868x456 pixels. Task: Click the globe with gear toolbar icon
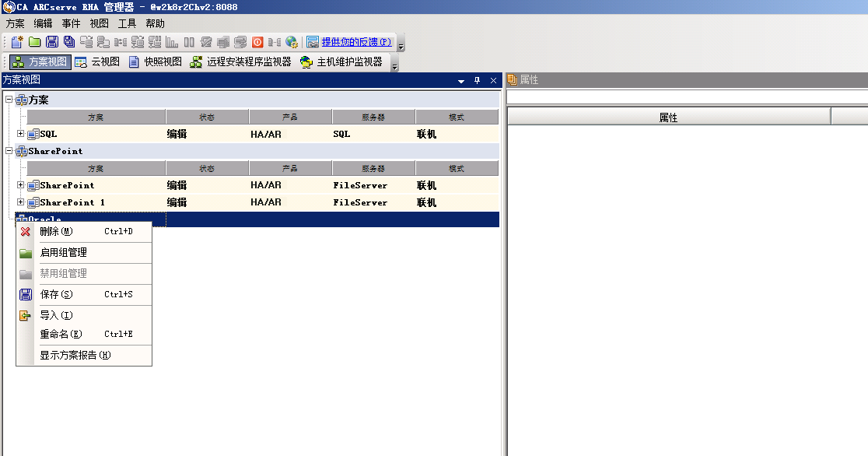point(292,42)
